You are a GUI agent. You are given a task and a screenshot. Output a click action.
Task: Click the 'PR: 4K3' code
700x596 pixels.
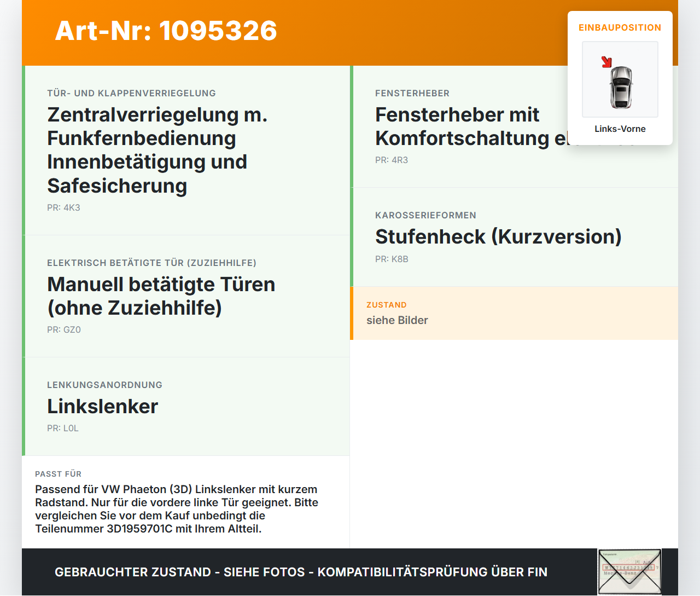click(x=63, y=207)
